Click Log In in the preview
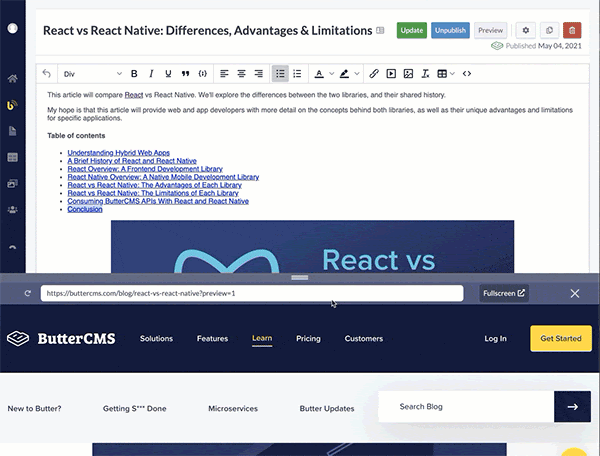 tap(496, 339)
